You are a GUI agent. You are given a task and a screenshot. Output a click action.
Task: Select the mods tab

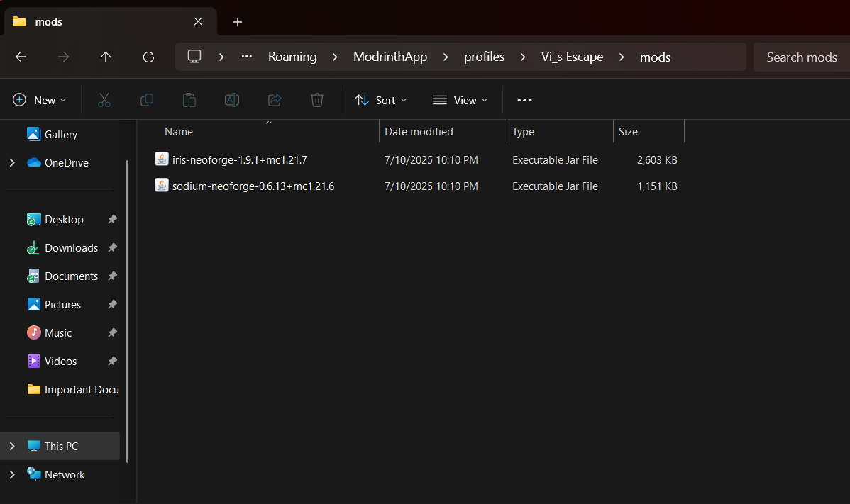tap(111, 22)
